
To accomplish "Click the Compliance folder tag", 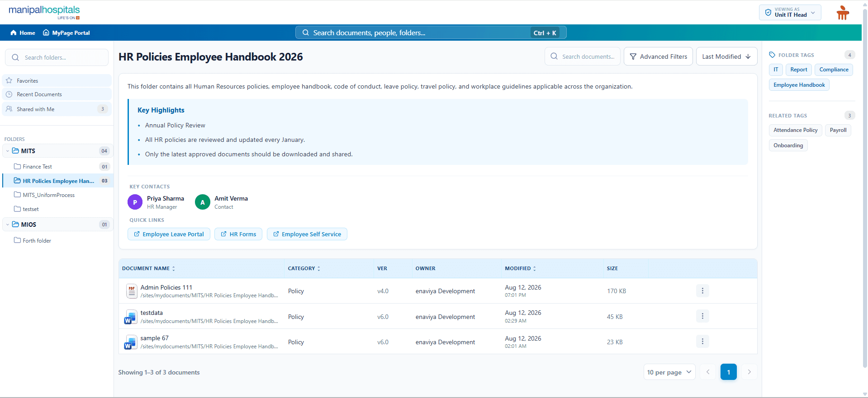I will pyautogui.click(x=834, y=70).
